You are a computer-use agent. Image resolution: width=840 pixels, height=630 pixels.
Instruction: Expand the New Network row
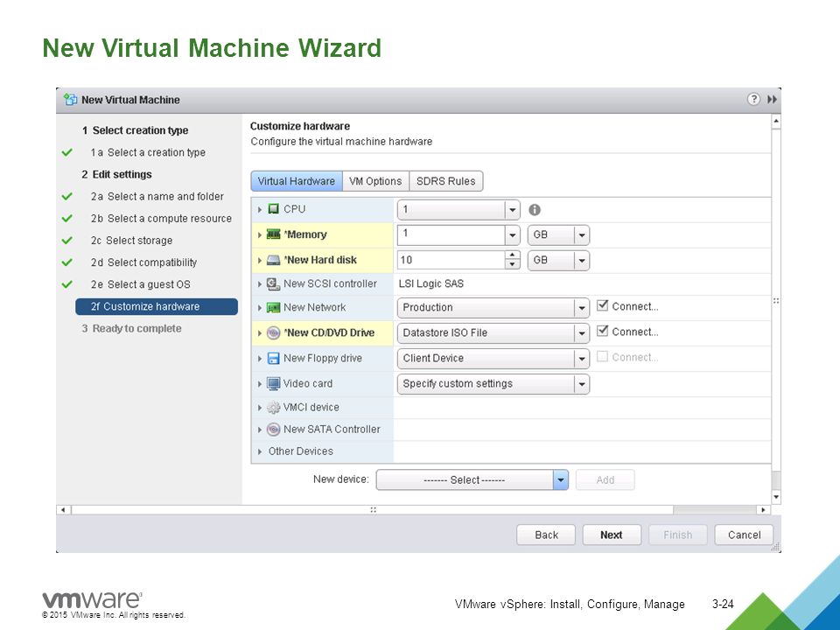click(260, 308)
